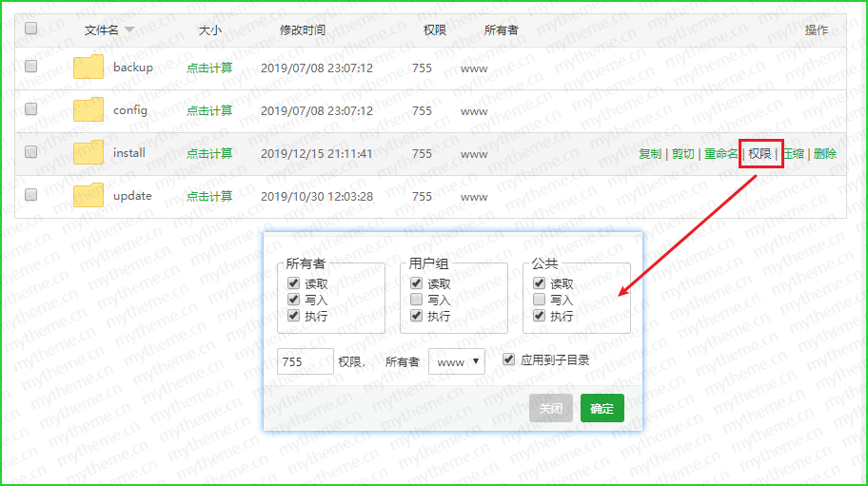The width and height of the screenshot is (868, 486).
Task: Click rename link for install folder
Action: click(720, 153)
